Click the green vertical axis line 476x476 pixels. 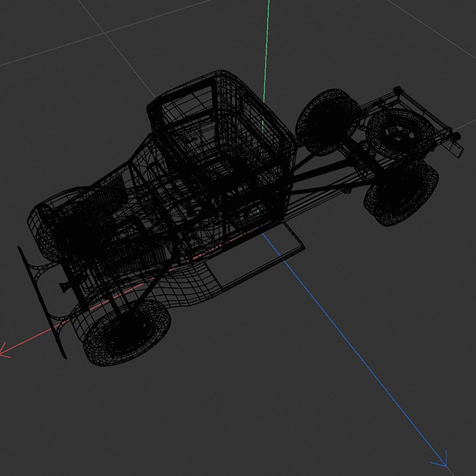pyautogui.click(x=266, y=51)
